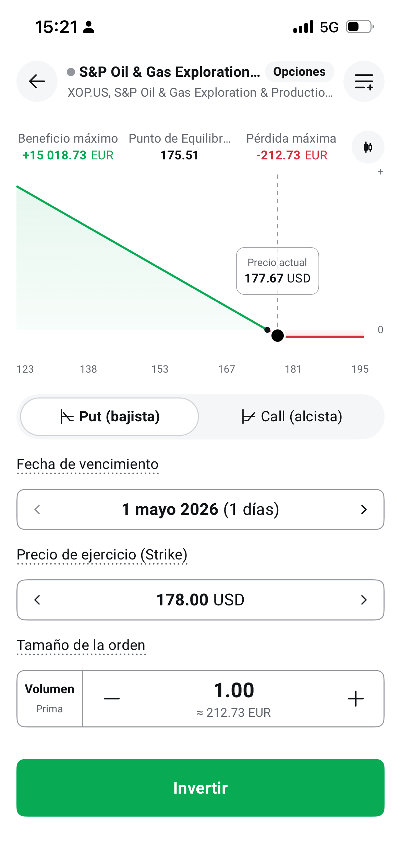Decrease volume with the minus icon
The image size is (401, 868).
point(112,699)
